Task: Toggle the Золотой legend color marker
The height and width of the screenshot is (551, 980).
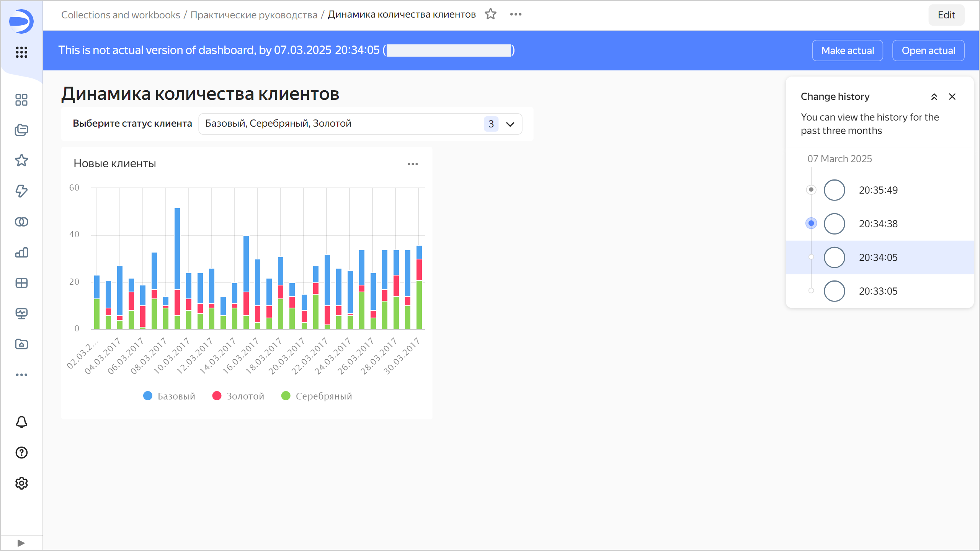Action: pyautogui.click(x=217, y=396)
